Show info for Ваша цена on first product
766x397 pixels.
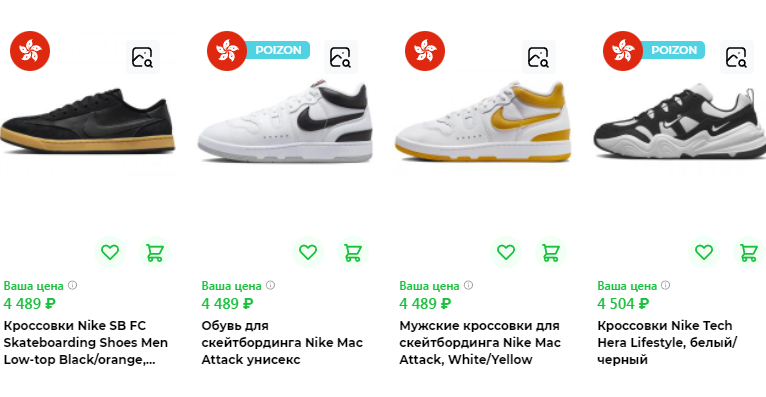coord(72,285)
